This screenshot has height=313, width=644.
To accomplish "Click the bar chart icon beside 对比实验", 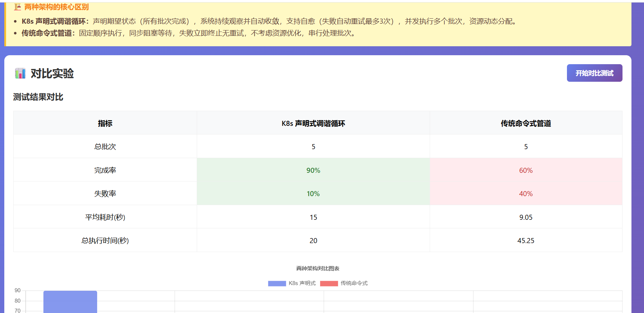I will coord(20,73).
